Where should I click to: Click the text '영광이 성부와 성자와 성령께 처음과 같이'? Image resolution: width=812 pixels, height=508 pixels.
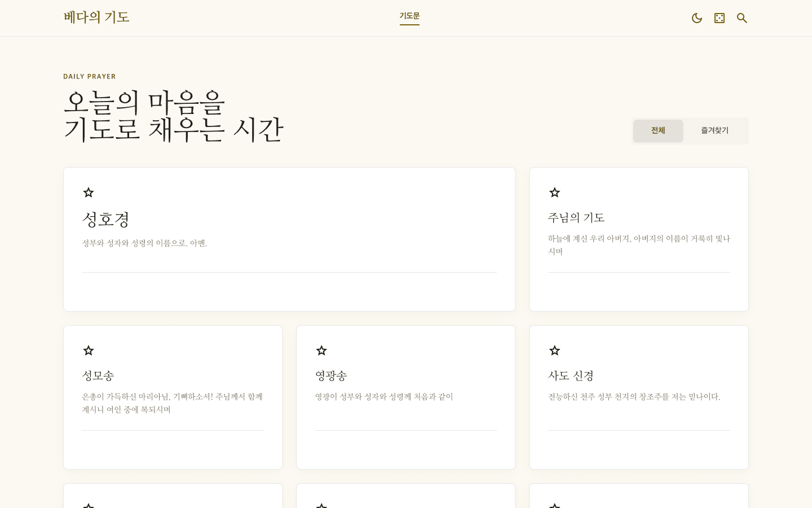[x=384, y=397]
